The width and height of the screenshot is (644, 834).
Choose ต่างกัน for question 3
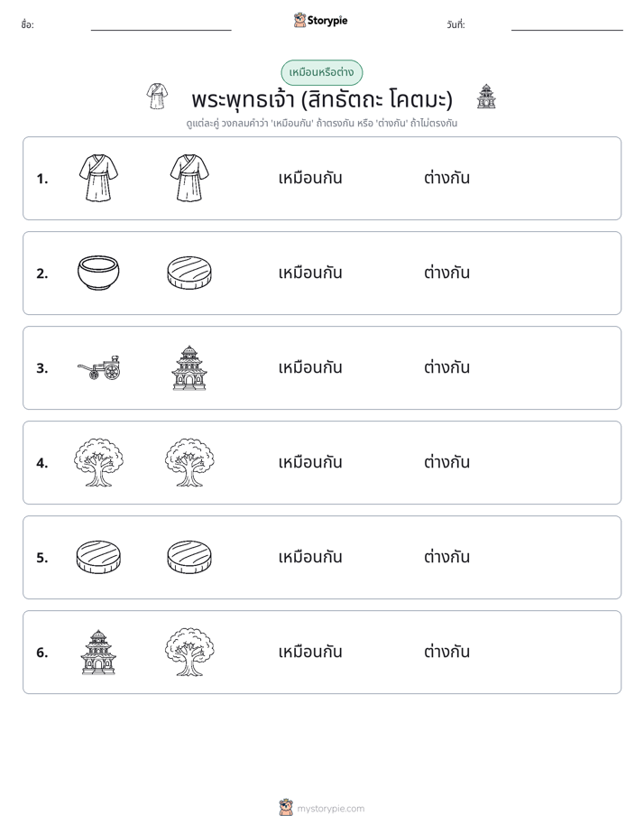coord(446,367)
